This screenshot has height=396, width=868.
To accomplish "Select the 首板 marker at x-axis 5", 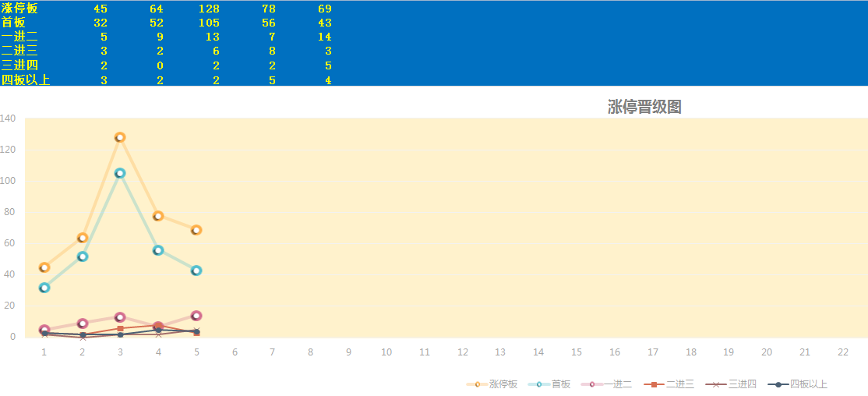I will point(196,270).
